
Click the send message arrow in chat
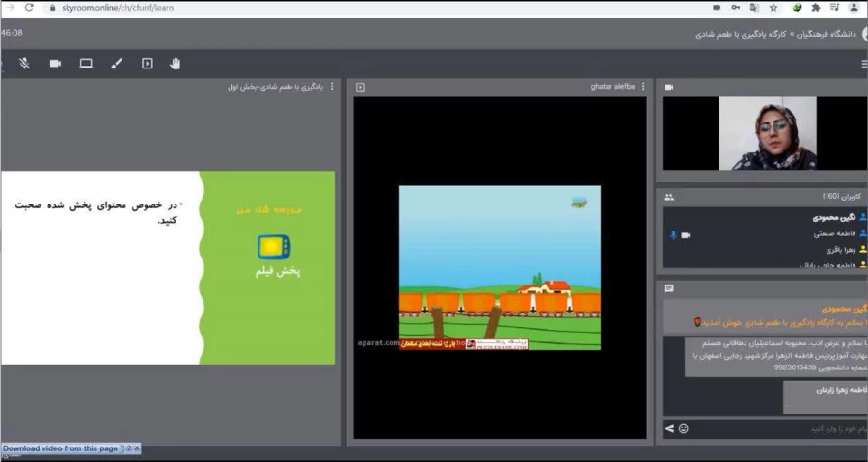tap(669, 427)
